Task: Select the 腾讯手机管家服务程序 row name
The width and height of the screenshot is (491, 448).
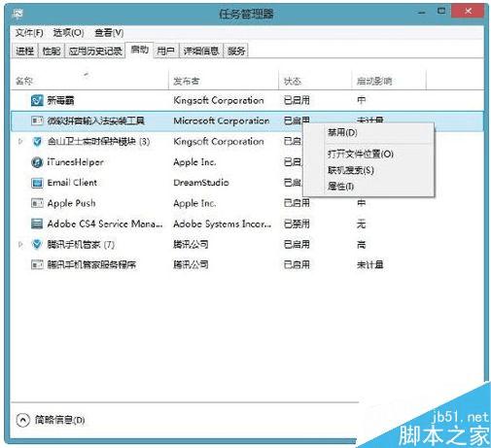Action: point(91,265)
